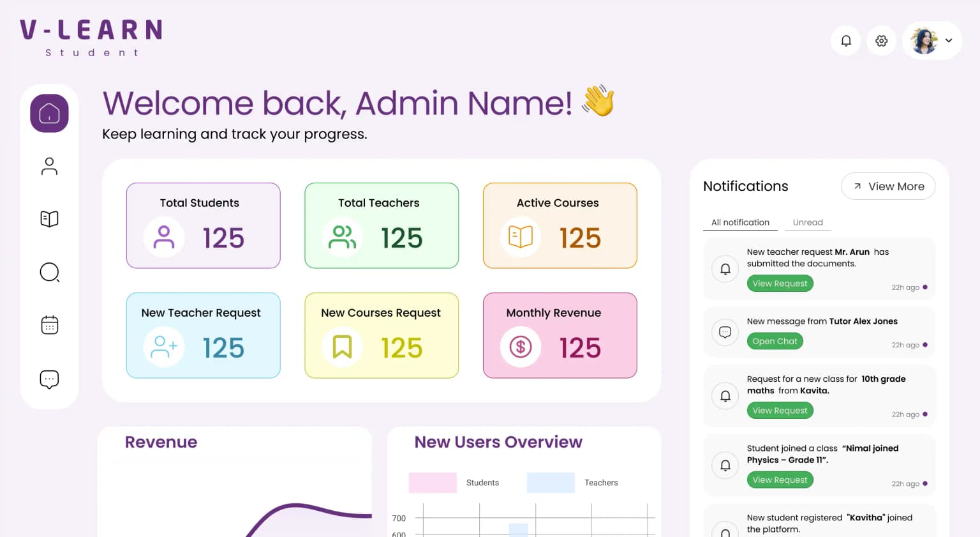Open the user profile sidebar icon
The height and width of the screenshot is (537, 980).
coord(49,167)
